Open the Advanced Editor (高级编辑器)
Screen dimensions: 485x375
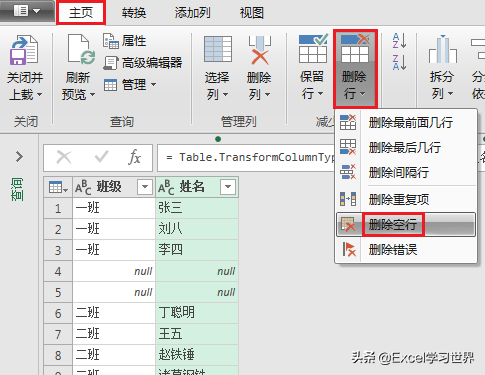pyautogui.click(x=143, y=63)
